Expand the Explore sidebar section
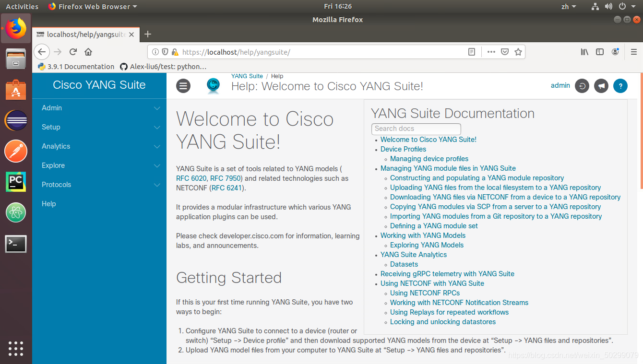The image size is (643, 364). point(99,165)
